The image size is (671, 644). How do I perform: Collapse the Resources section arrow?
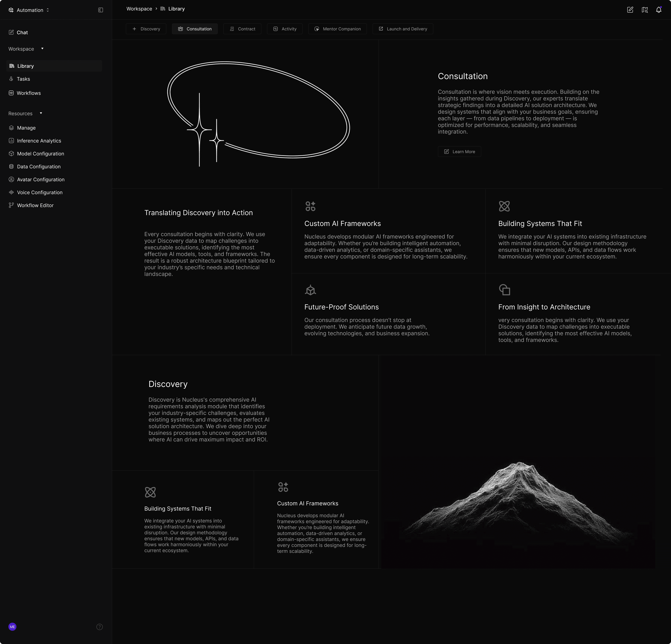41,113
